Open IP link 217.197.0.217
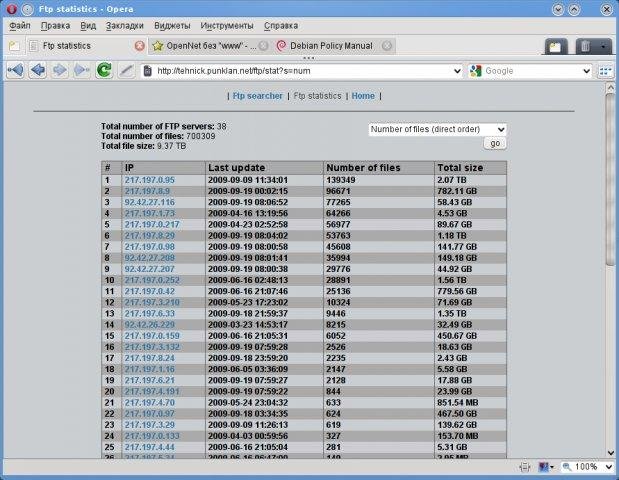Screen dimensions: 619x480 pyautogui.click(x=152, y=224)
